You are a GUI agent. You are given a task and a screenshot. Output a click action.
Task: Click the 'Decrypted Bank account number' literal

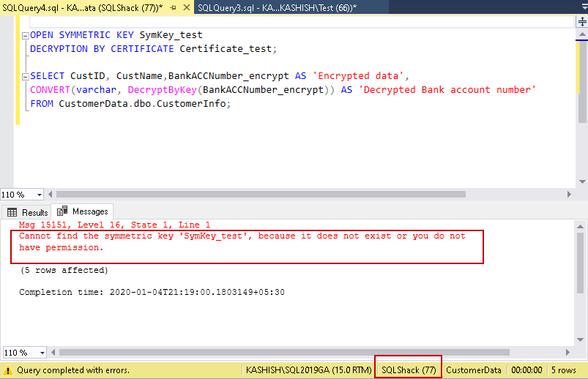pyautogui.click(x=447, y=90)
